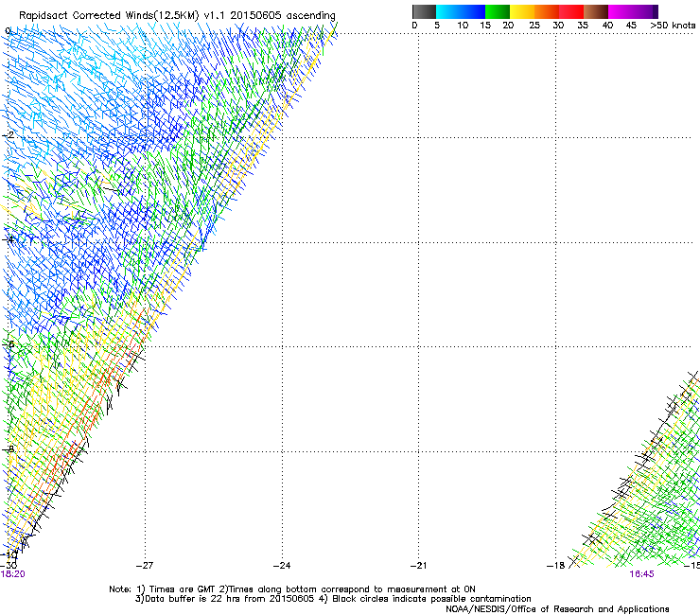700x615 pixels.
Task: Click the red 30-35 knots color segment
Action: tap(571, 11)
